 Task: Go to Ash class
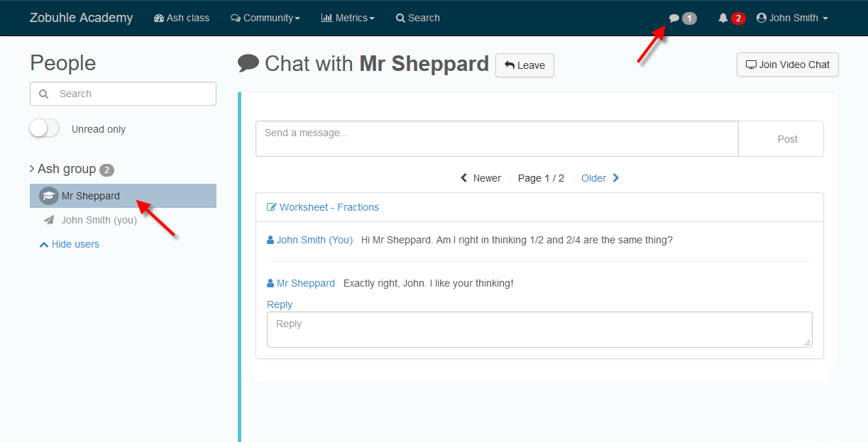pyautogui.click(x=182, y=18)
